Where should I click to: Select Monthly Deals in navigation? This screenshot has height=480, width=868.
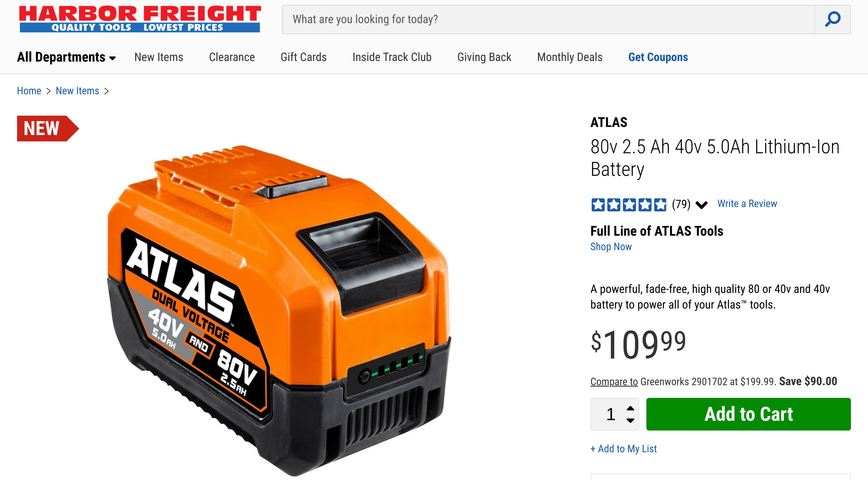tap(570, 57)
